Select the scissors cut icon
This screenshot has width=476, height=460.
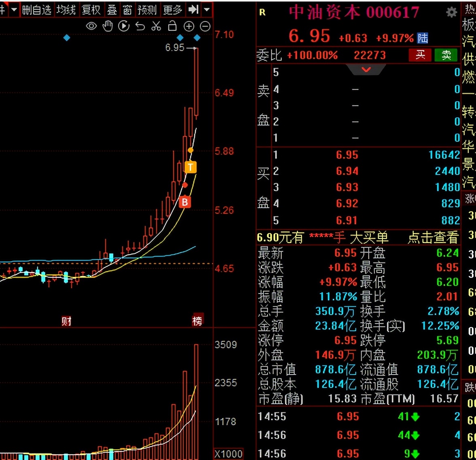156,26
